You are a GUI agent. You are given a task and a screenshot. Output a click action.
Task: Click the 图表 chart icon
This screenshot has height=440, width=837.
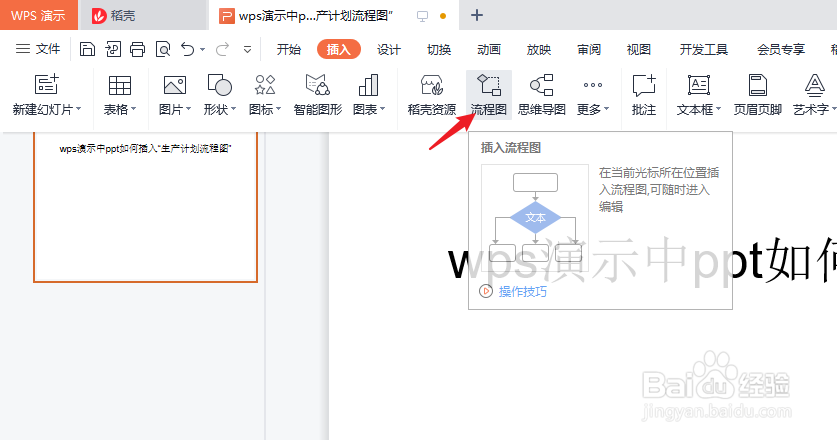(x=368, y=85)
